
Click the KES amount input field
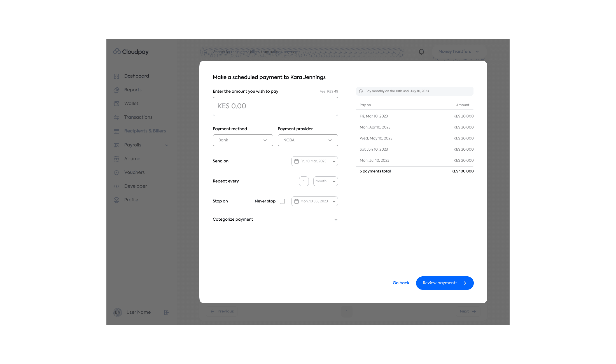(275, 106)
